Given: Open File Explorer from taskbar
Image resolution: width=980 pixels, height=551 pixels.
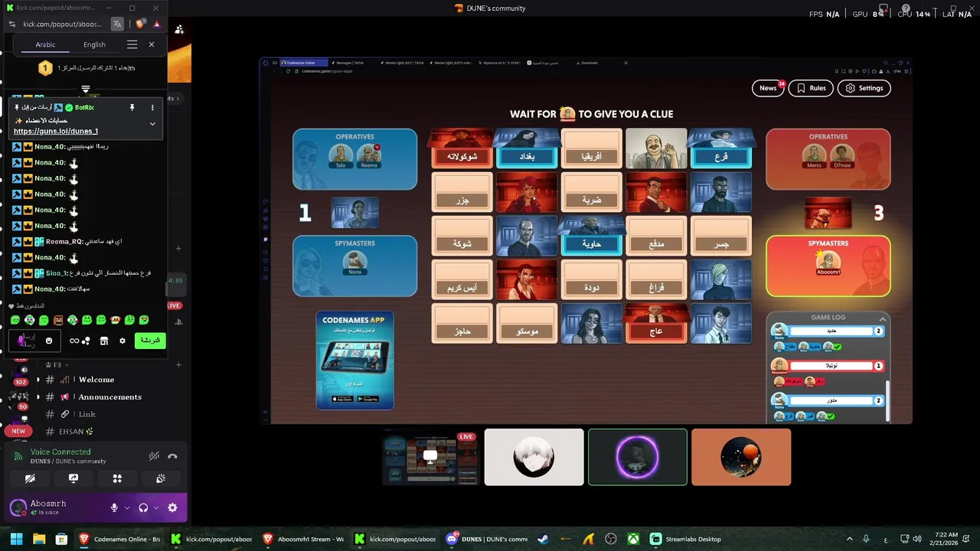Looking at the screenshot, I should pyautogui.click(x=39, y=539).
